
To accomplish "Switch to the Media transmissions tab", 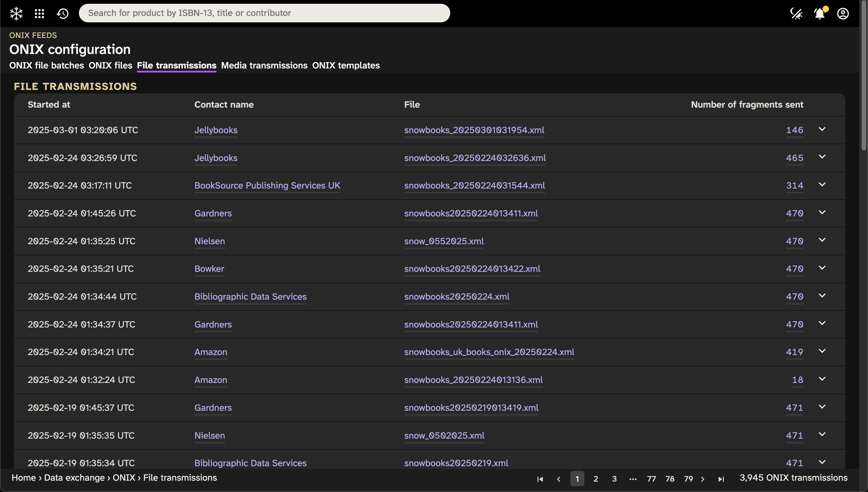I will [x=264, y=65].
